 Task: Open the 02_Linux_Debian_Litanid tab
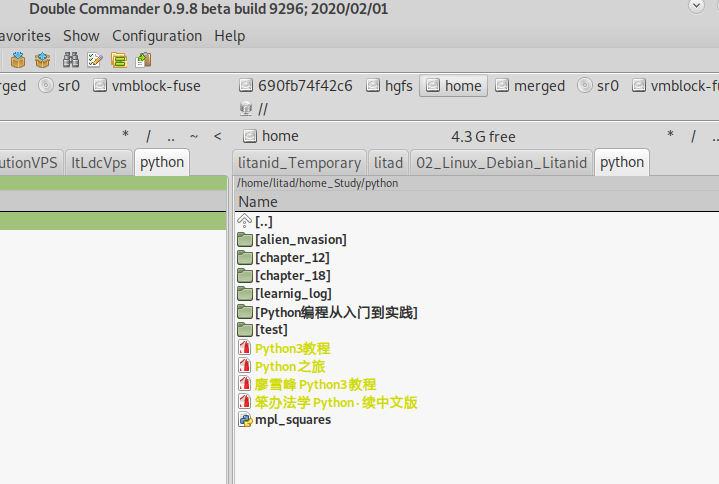click(501, 163)
